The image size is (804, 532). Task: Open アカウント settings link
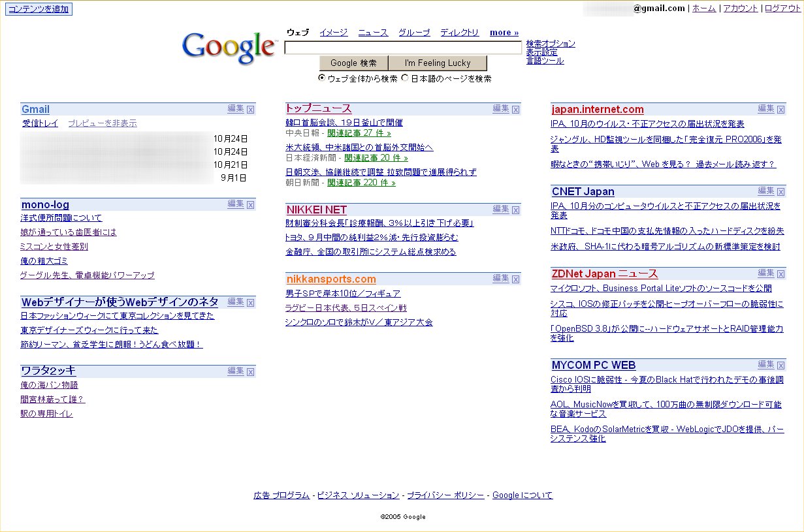tap(741, 8)
